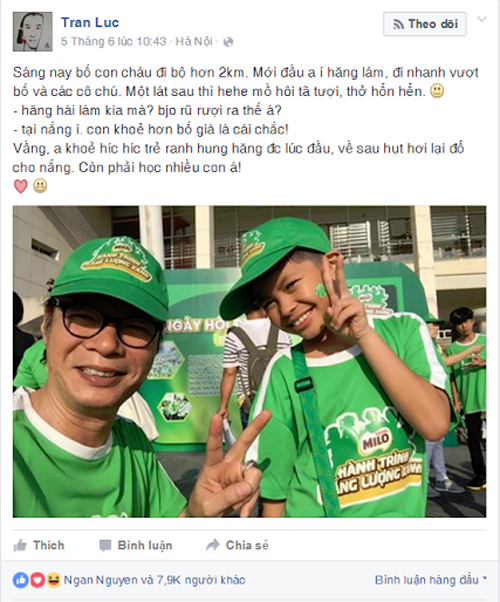Click the Thích thumbs-up icon
500x602 pixels.
(x=20, y=545)
